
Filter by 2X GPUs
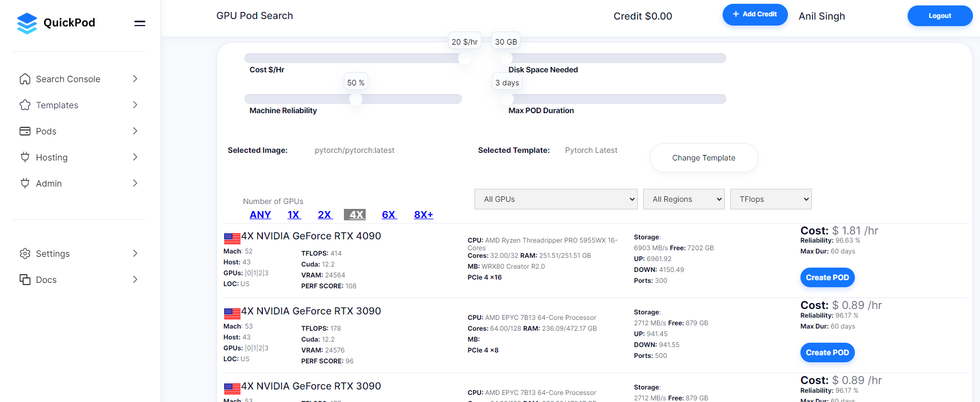325,215
